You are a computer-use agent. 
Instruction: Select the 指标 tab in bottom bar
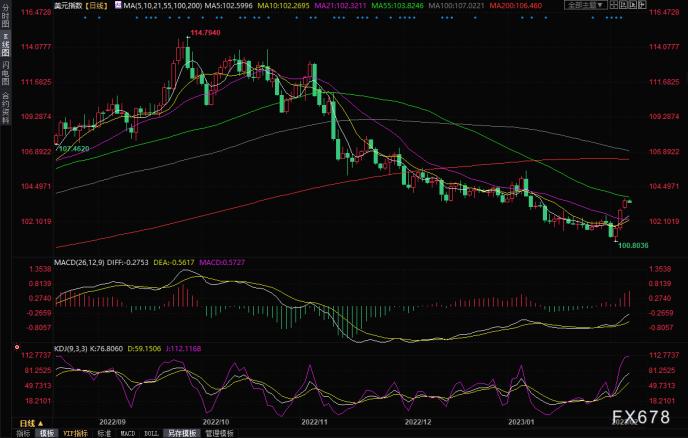click(23, 433)
